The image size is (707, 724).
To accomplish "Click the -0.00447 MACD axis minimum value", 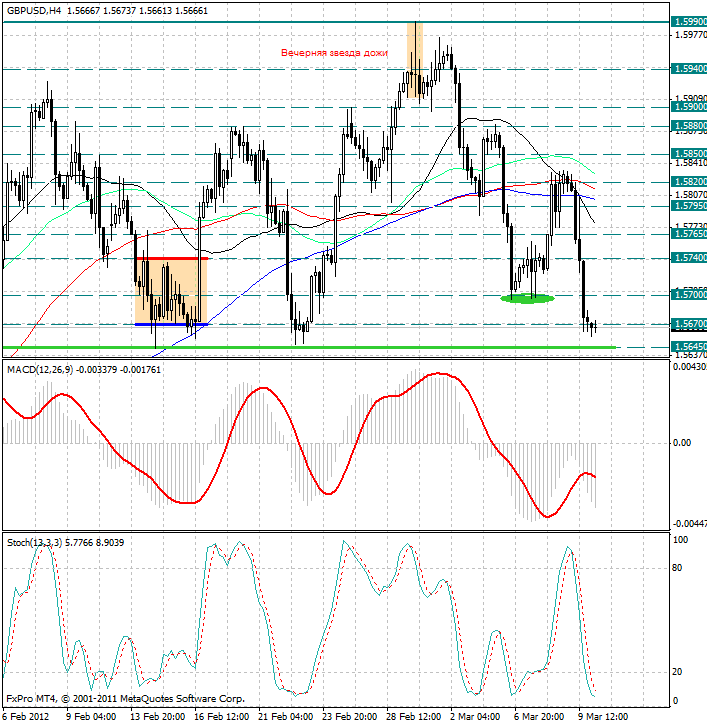I will pyautogui.click(x=689, y=524).
